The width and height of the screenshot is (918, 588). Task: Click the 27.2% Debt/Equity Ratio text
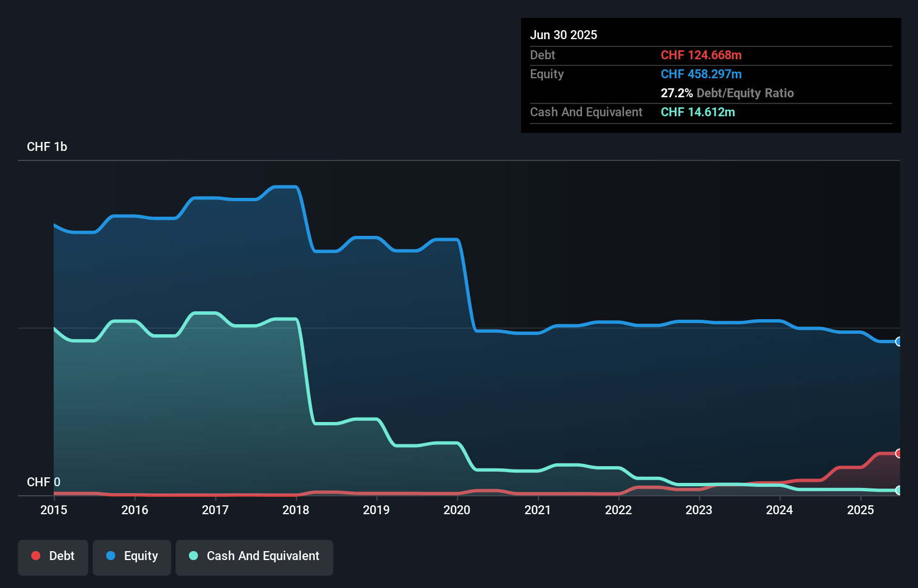point(727,93)
